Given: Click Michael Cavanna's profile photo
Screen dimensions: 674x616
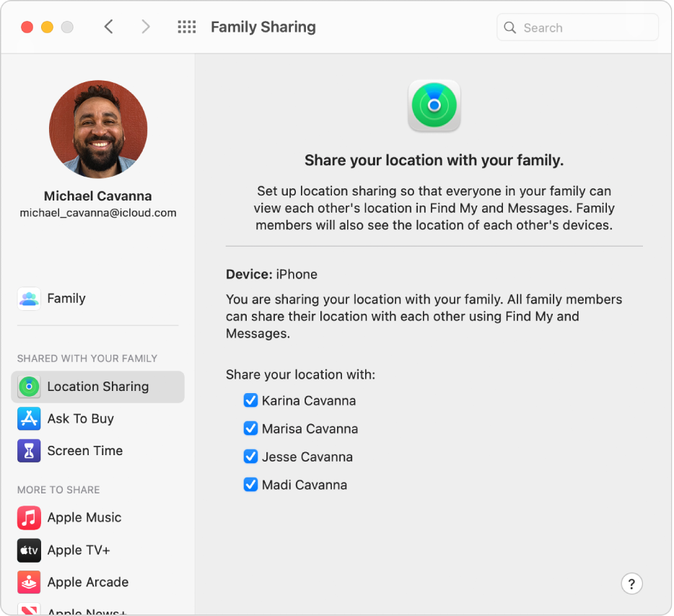Looking at the screenshot, I should (98, 129).
